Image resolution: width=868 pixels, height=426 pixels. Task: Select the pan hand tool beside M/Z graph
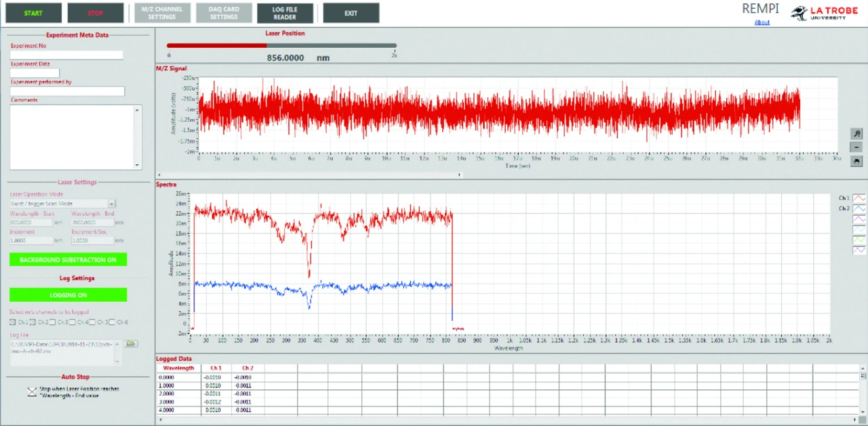pos(856,161)
